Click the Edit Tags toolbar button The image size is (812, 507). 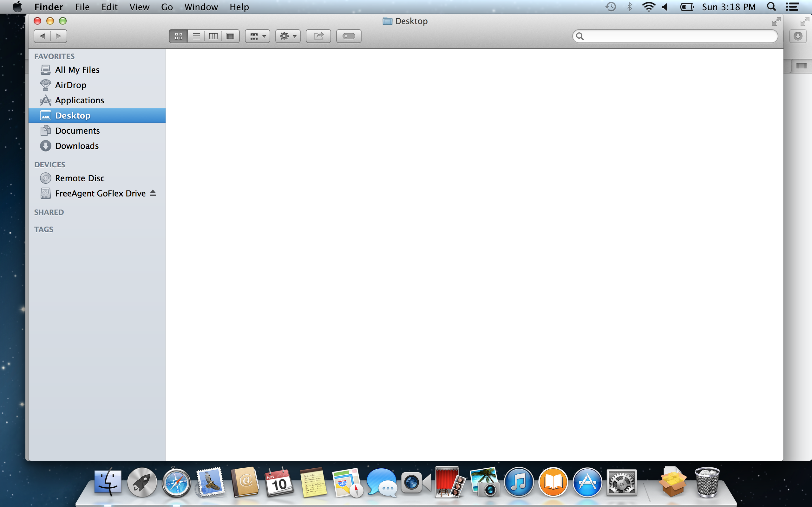[349, 36]
